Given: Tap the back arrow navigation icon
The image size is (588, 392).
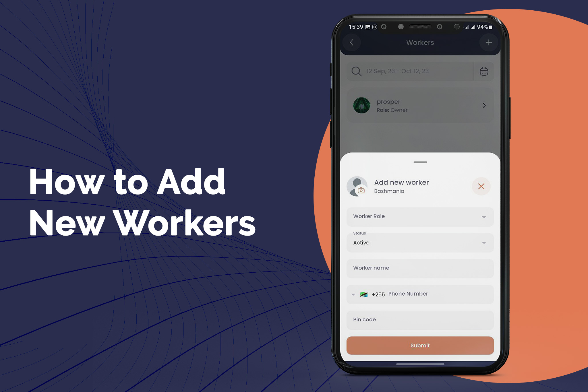Looking at the screenshot, I should pos(352,42).
